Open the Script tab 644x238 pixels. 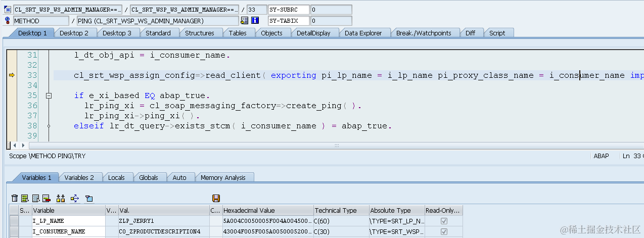(x=497, y=33)
